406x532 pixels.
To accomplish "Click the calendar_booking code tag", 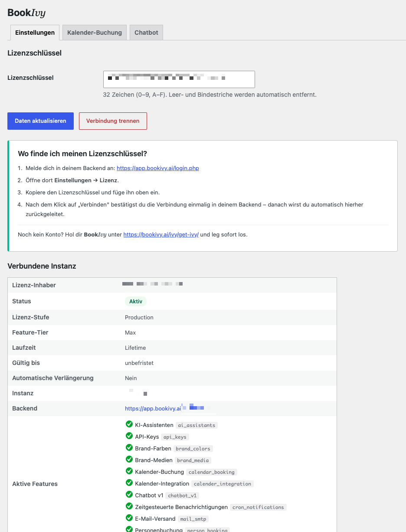I will [212, 472].
